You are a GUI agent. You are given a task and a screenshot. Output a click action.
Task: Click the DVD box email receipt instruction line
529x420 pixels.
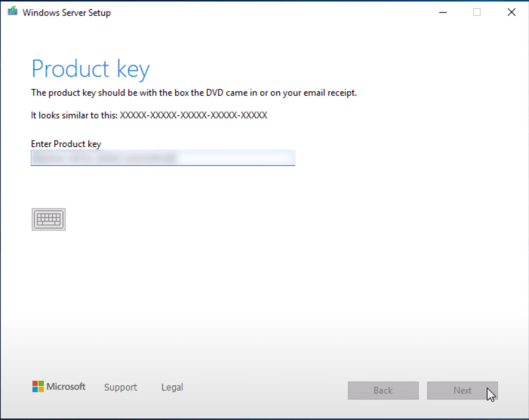click(x=193, y=93)
